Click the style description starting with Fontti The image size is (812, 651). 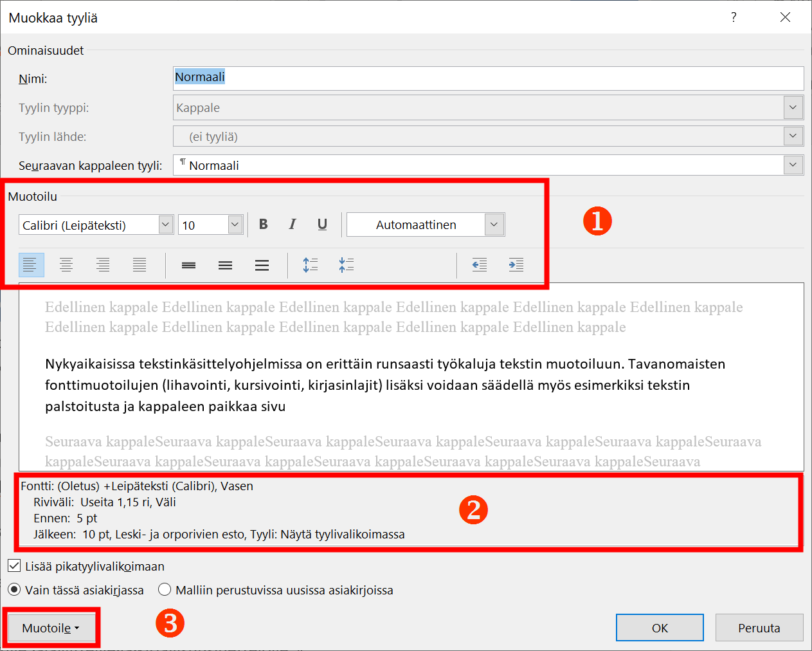212,510
